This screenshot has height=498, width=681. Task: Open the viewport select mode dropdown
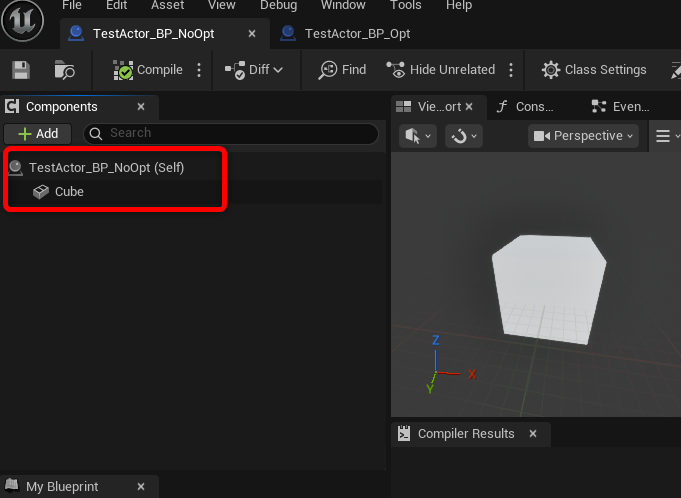point(417,136)
